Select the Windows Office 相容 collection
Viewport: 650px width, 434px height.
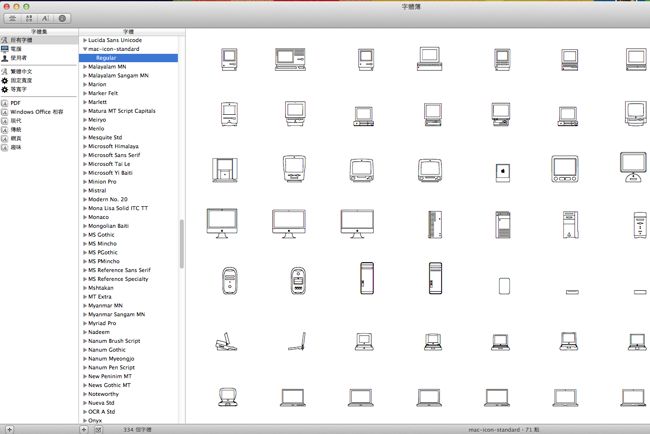point(36,111)
